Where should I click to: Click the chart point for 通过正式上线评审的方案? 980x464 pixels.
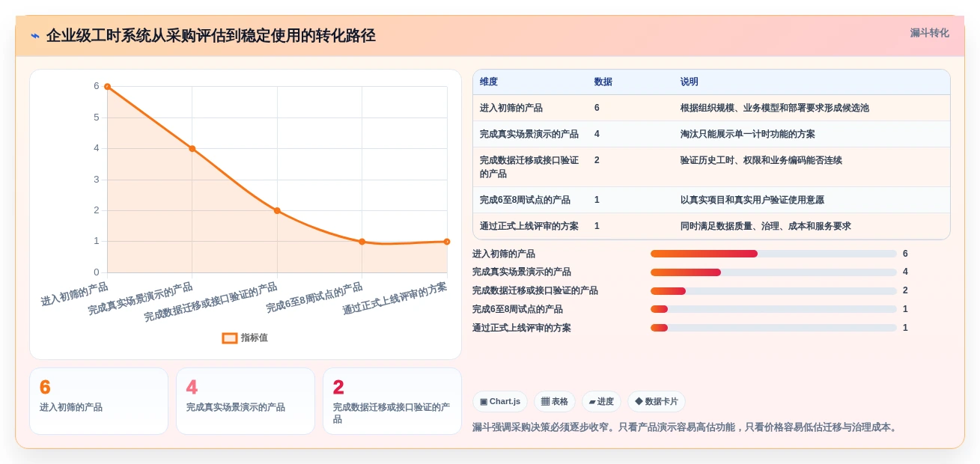pyautogui.click(x=447, y=242)
